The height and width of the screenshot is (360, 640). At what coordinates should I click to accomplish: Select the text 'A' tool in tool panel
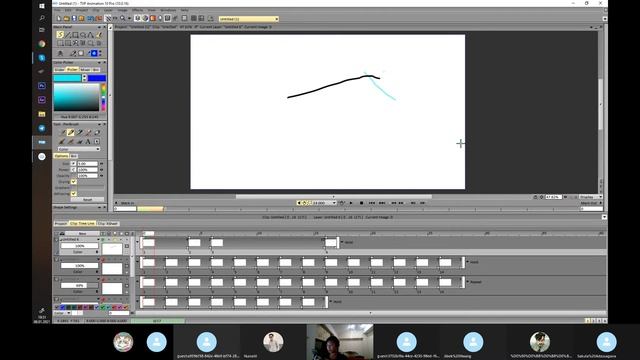point(88,141)
